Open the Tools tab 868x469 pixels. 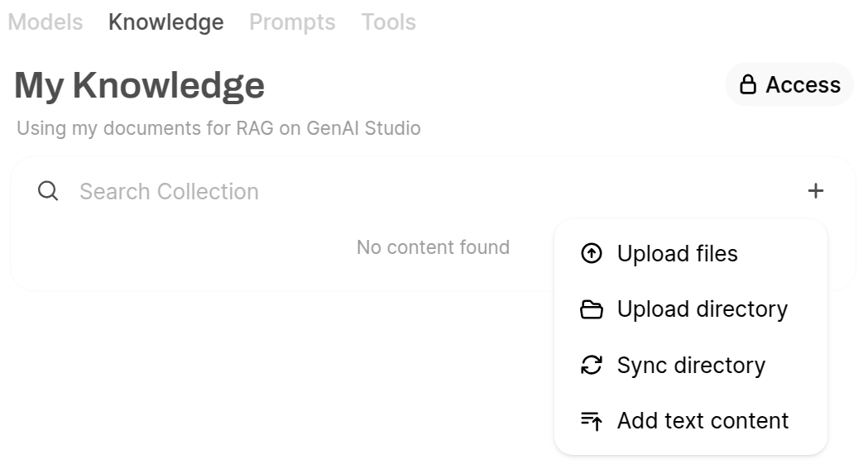coord(389,22)
